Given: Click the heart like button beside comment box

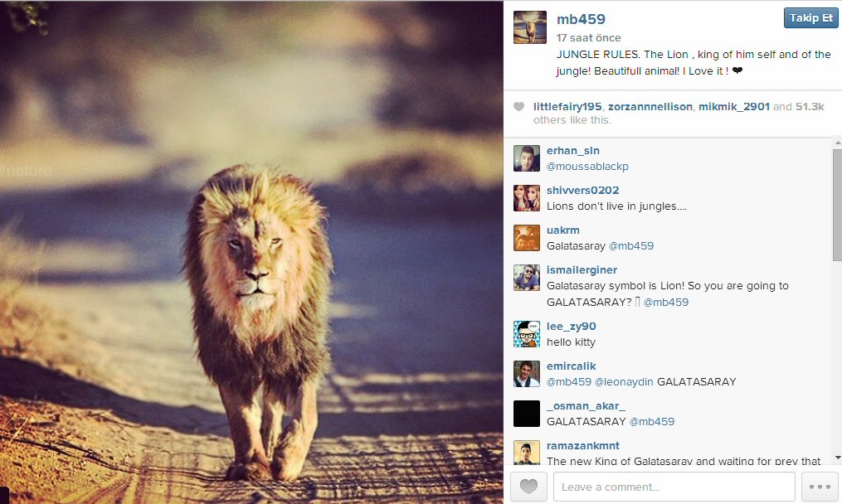Looking at the screenshot, I should (x=528, y=487).
